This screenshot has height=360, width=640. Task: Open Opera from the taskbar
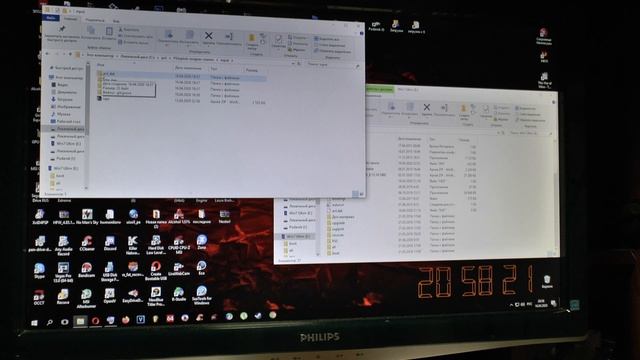coord(95,321)
